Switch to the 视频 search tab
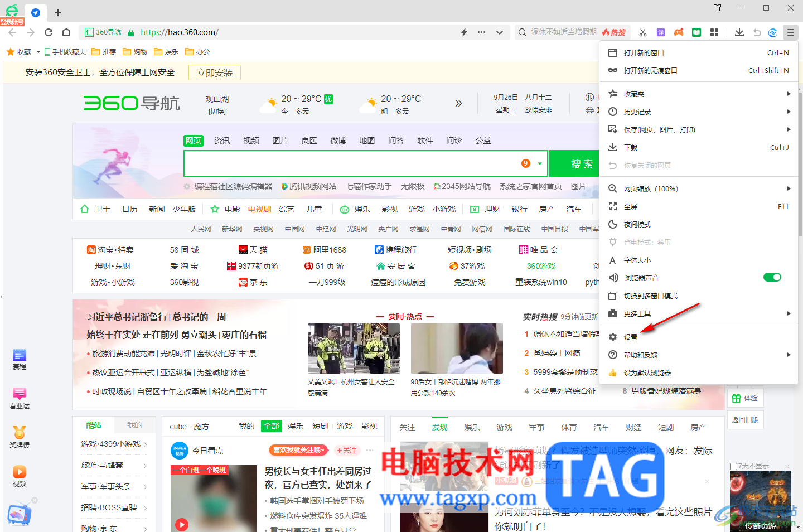 tap(251, 141)
